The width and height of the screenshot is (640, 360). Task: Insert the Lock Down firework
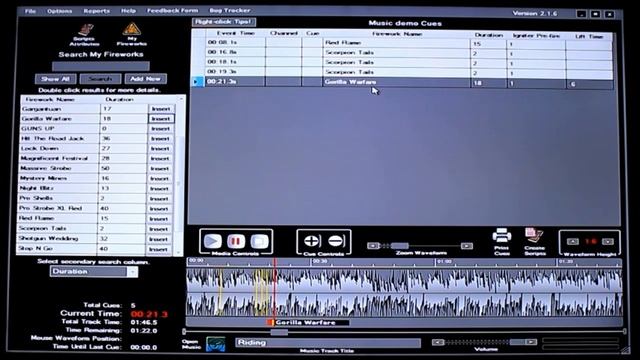160,149
